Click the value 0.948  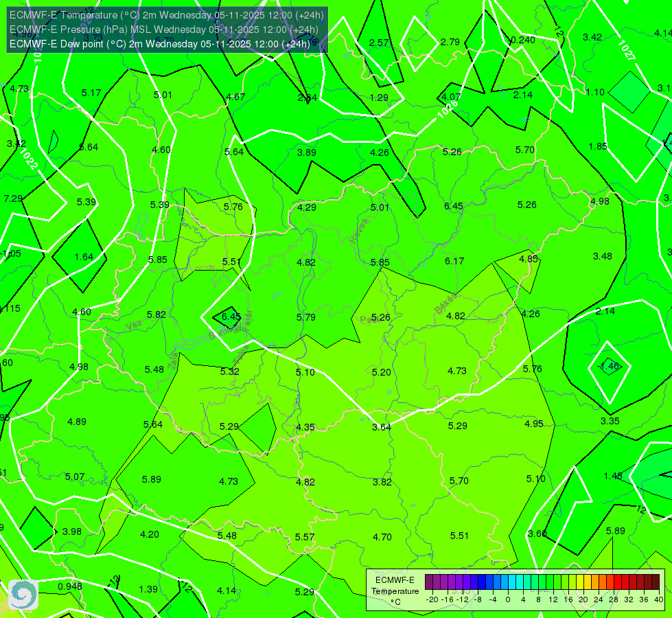pos(70,586)
